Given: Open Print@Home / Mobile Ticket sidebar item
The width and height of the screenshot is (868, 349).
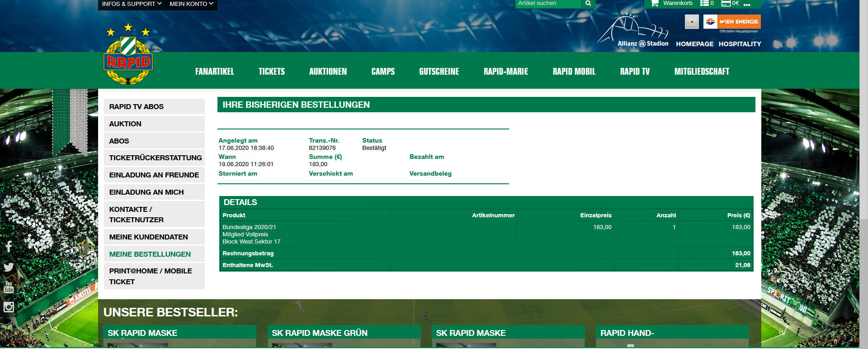Looking at the screenshot, I should [154, 276].
